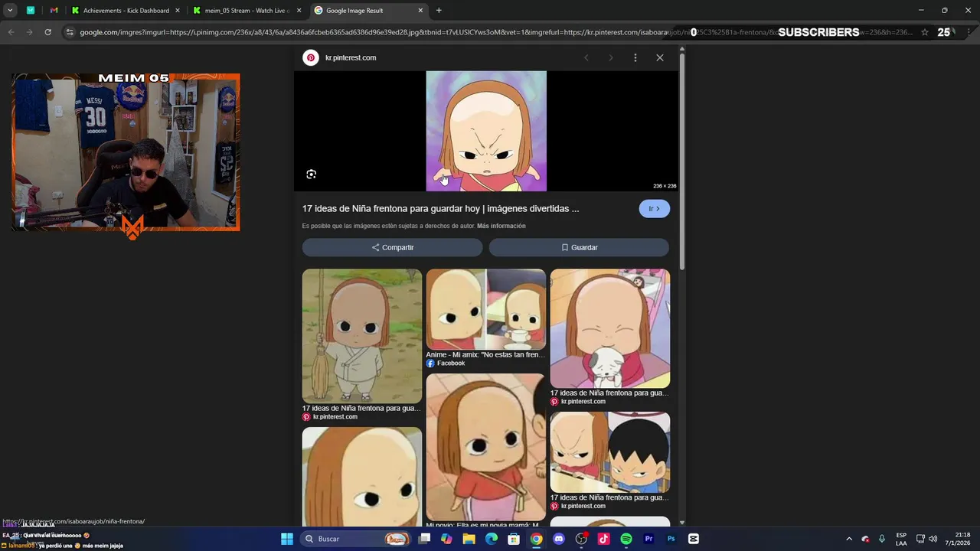
Task: Open thumbnail of girl holding white cat
Action: pyautogui.click(x=610, y=328)
